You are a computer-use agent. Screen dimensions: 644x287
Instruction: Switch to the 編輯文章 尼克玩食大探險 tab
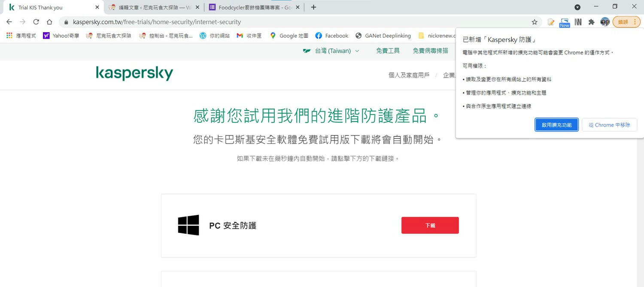click(x=154, y=7)
